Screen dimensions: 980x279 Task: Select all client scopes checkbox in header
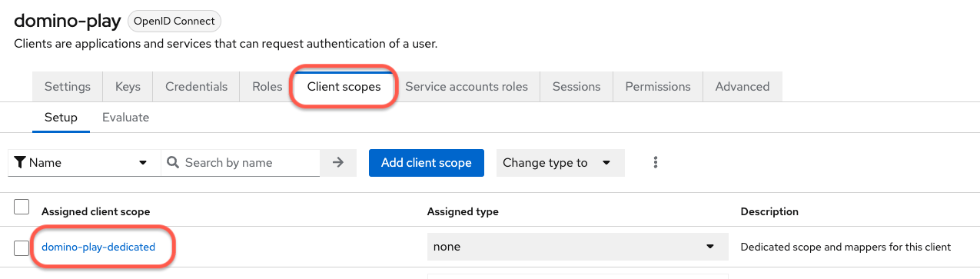tap(22, 207)
